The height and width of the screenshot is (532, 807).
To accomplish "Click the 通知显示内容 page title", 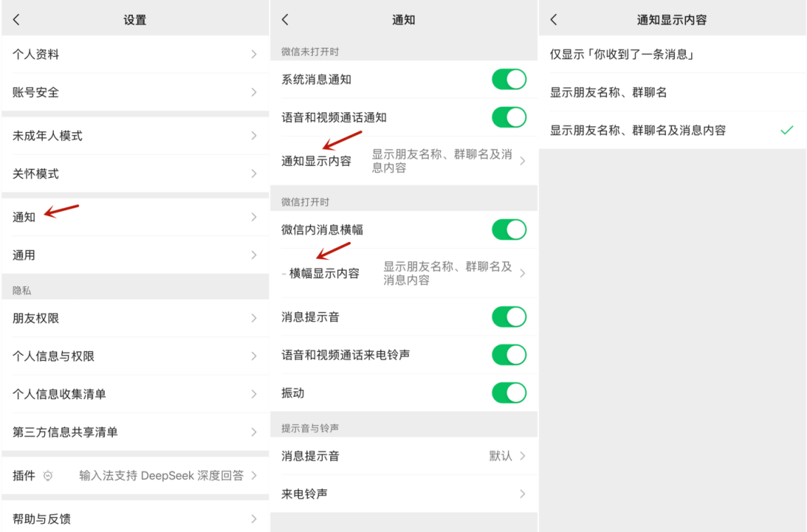I will (672, 20).
